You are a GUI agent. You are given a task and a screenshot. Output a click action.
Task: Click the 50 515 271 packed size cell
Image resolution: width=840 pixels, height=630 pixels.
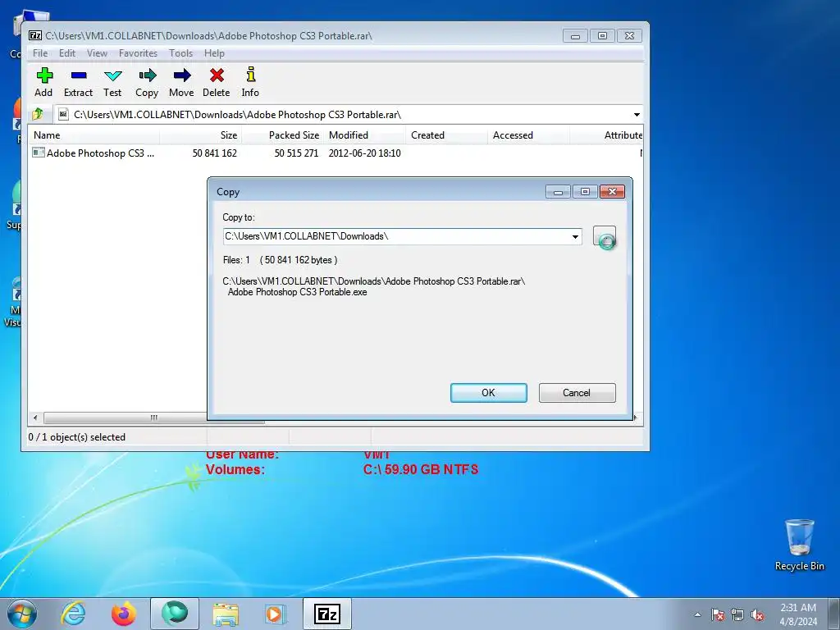click(x=296, y=153)
